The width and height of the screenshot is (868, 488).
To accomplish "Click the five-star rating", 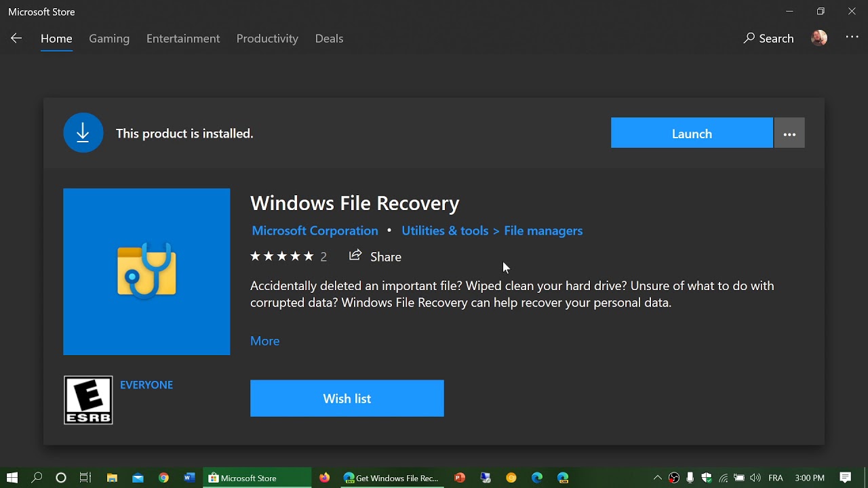I will (x=282, y=256).
